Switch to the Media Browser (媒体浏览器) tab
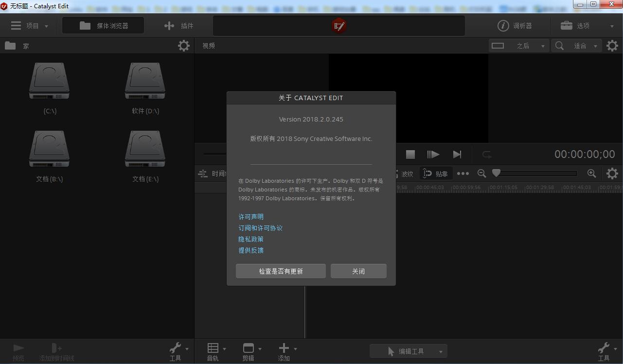Image resolution: width=623 pixels, height=364 pixels. [103, 26]
